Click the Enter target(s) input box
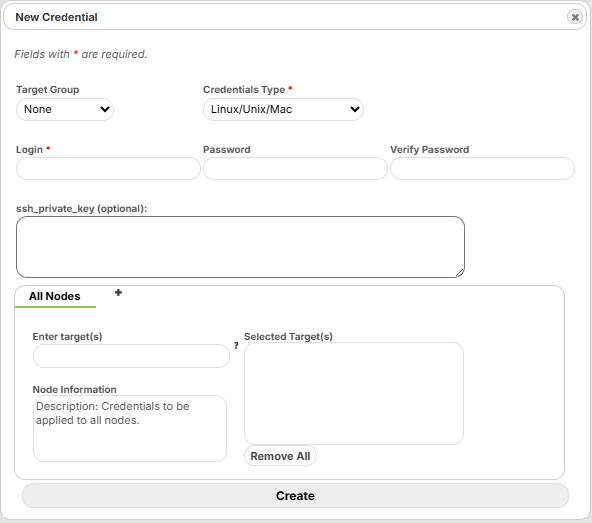This screenshot has width=592, height=523. tap(131, 356)
